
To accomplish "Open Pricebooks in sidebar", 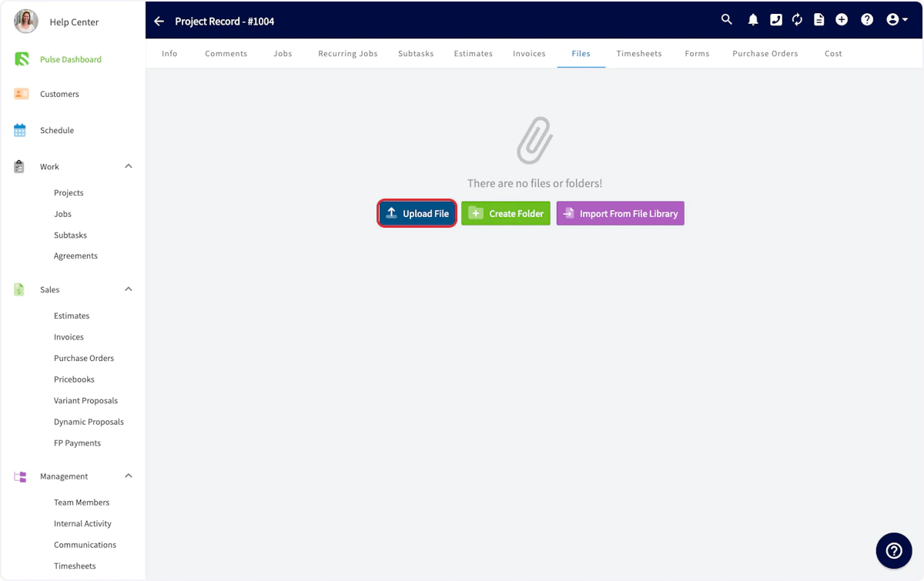I will [74, 379].
